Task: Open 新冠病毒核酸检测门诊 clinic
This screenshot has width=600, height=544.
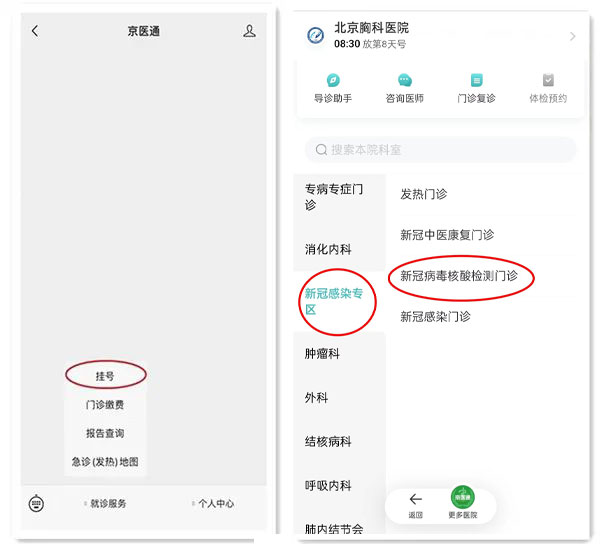Action: [x=459, y=275]
